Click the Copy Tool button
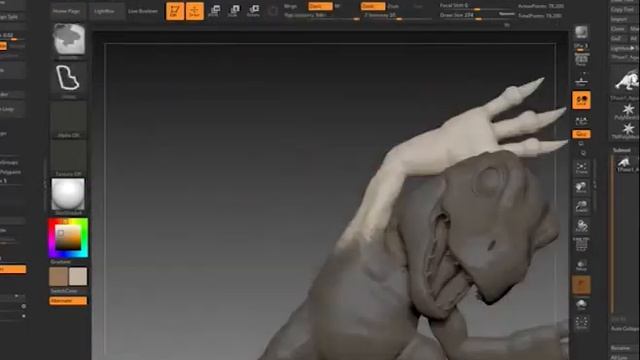640x360 pixels. point(623,9)
